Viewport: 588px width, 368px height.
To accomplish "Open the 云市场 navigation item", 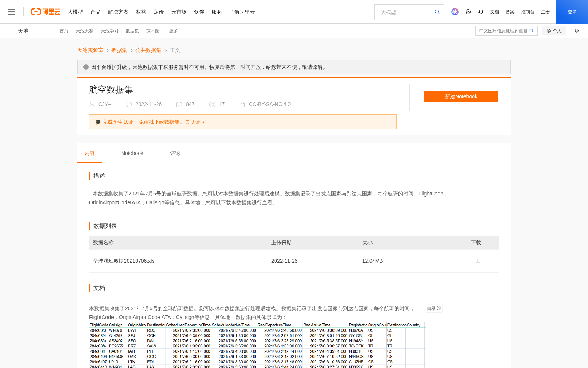I will pyautogui.click(x=179, y=12).
